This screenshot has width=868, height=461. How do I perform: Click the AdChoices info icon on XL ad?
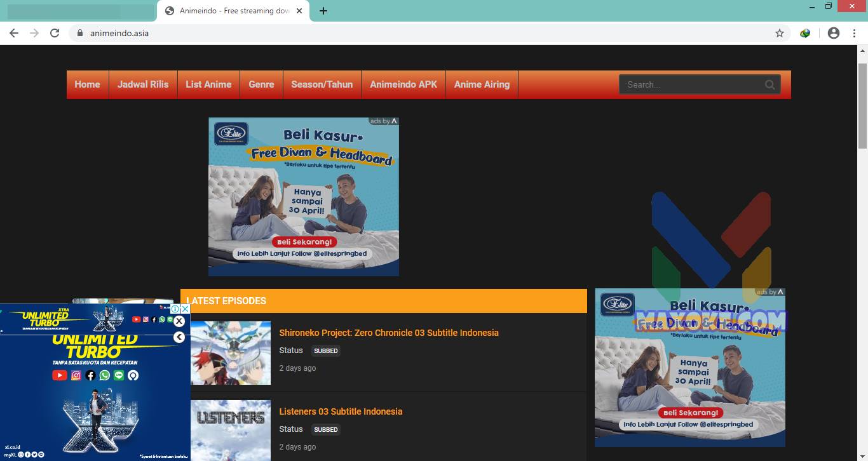pos(175,309)
